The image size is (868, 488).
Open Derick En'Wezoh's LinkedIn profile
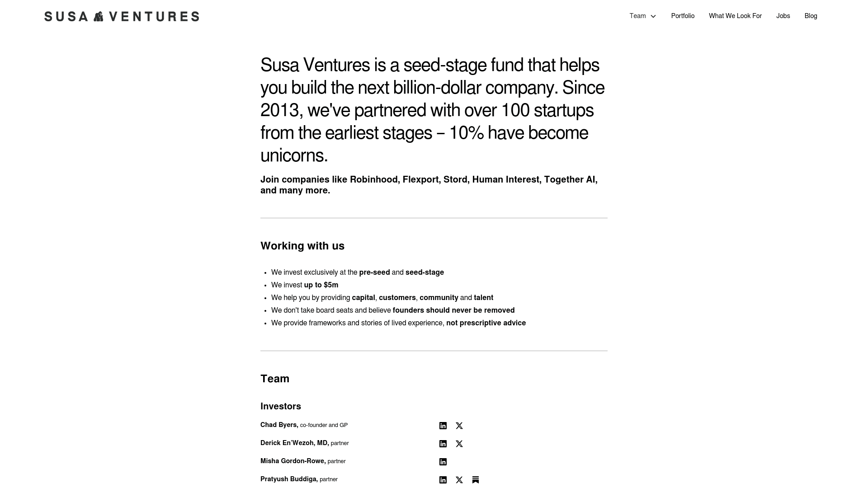(443, 443)
